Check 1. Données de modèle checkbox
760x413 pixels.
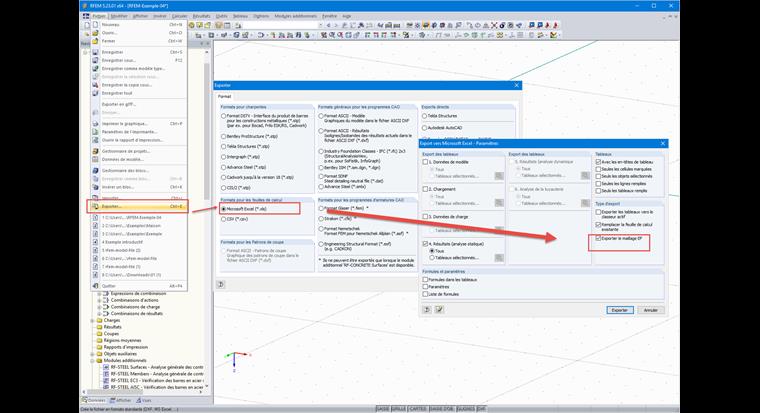pos(426,162)
